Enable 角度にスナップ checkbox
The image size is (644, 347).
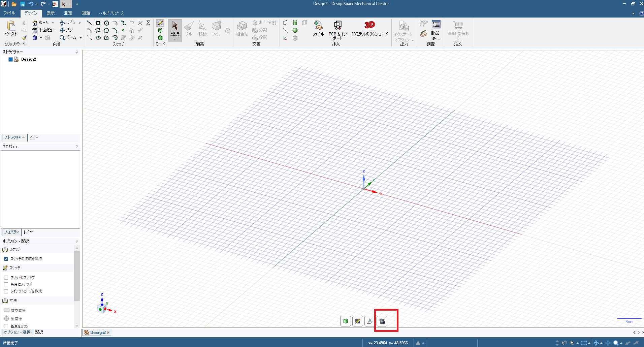(6, 284)
